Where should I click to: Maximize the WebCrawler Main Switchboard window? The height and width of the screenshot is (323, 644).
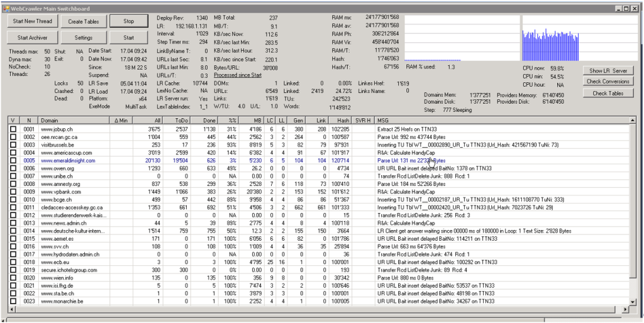[626, 9]
